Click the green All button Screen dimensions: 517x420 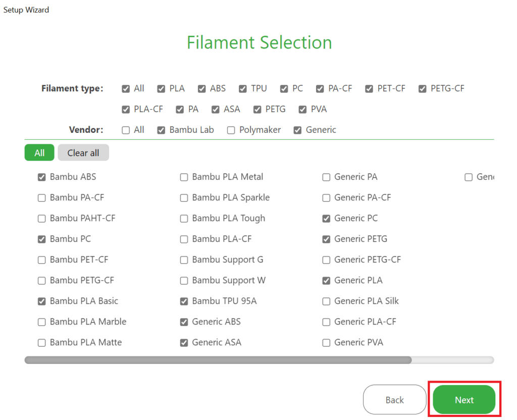pos(39,152)
